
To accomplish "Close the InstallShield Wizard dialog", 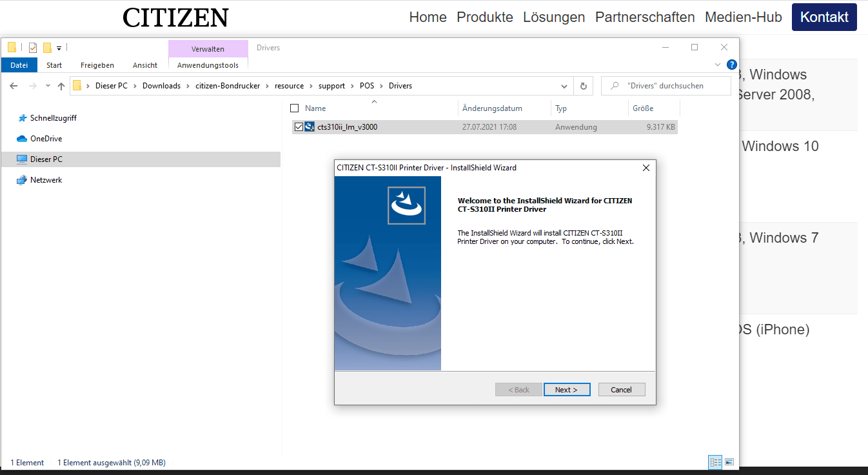I will pyautogui.click(x=646, y=168).
